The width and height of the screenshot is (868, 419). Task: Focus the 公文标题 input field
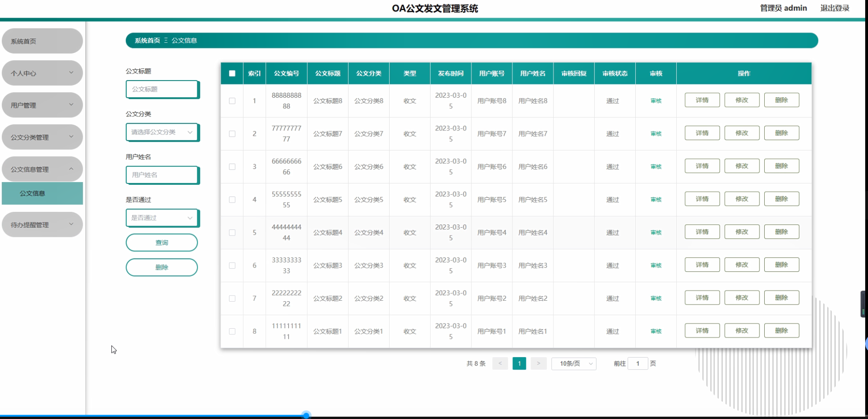[162, 89]
